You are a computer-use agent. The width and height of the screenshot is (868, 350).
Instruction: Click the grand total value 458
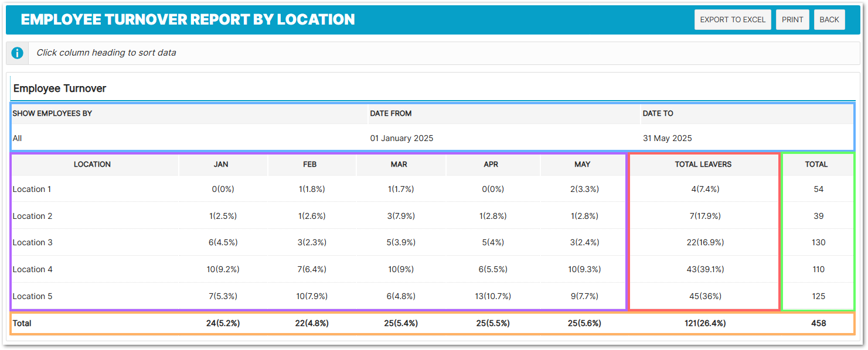coord(818,323)
